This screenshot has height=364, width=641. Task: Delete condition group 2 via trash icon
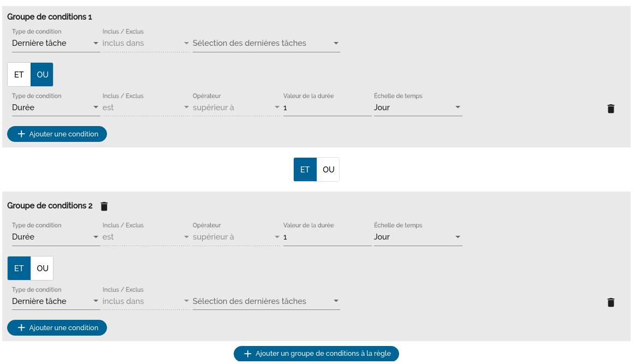pyautogui.click(x=104, y=206)
